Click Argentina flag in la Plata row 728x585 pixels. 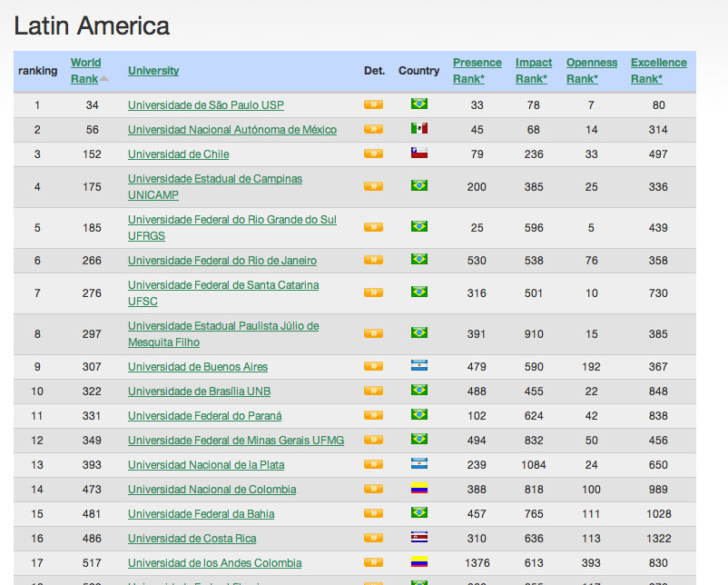click(x=419, y=463)
